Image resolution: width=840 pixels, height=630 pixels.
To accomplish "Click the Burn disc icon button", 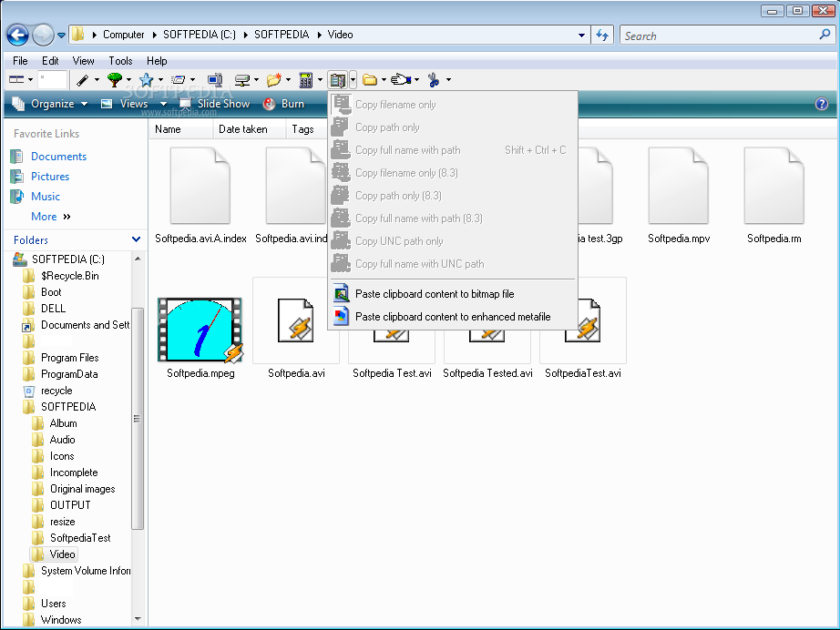I will pos(269,104).
